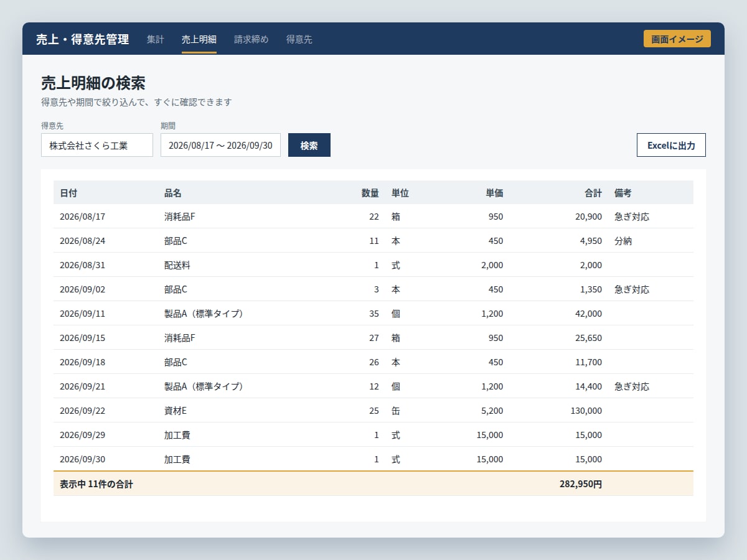Viewport: 747px width, 560px height.
Task: Click the 単位 column header
Action: [x=400, y=193]
